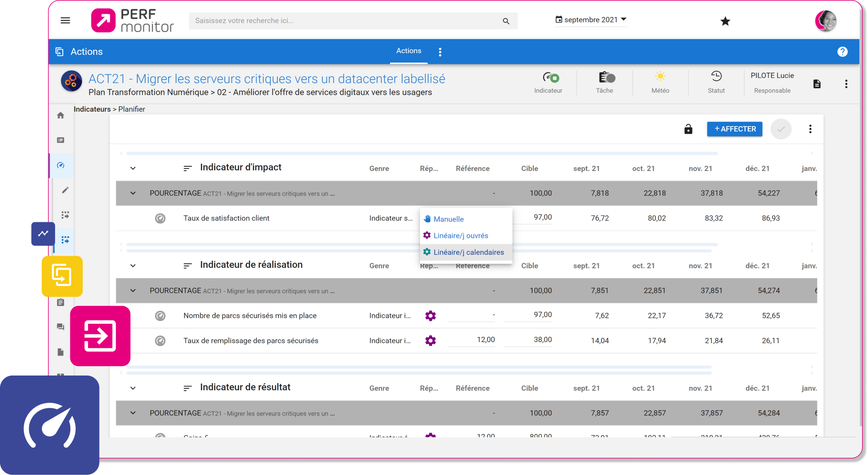868x475 pixels.
Task: Click the Plan Transformation Numérique breadcrumb text
Action: [x=148, y=92]
